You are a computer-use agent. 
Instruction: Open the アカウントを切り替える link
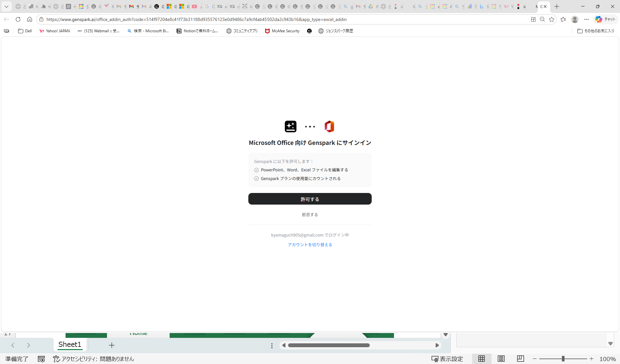click(310, 245)
